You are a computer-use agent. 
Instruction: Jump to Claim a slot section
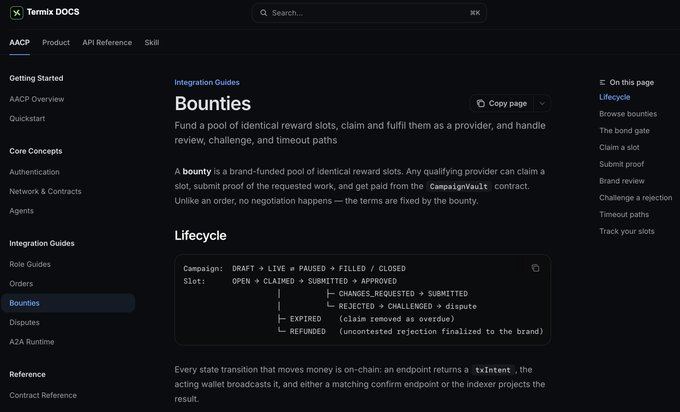619,147
